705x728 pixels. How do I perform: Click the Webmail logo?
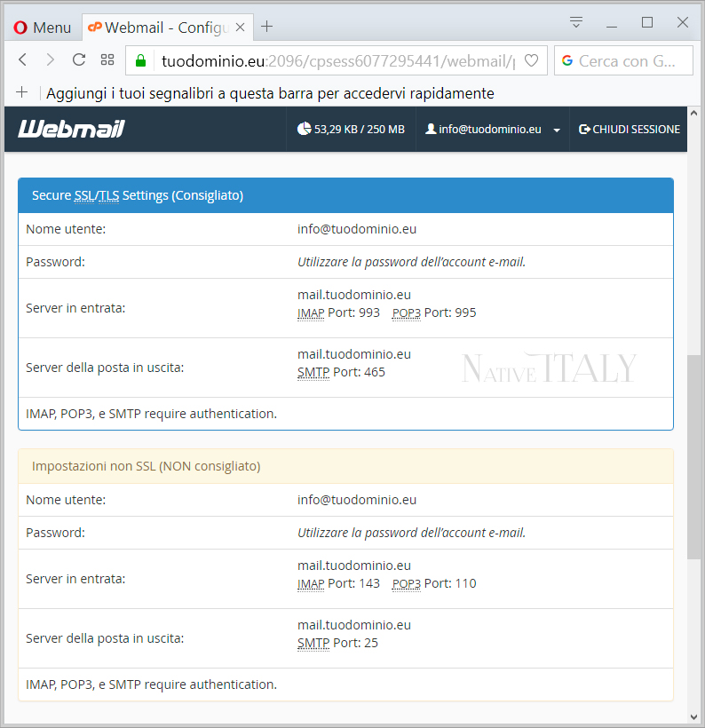71,130
